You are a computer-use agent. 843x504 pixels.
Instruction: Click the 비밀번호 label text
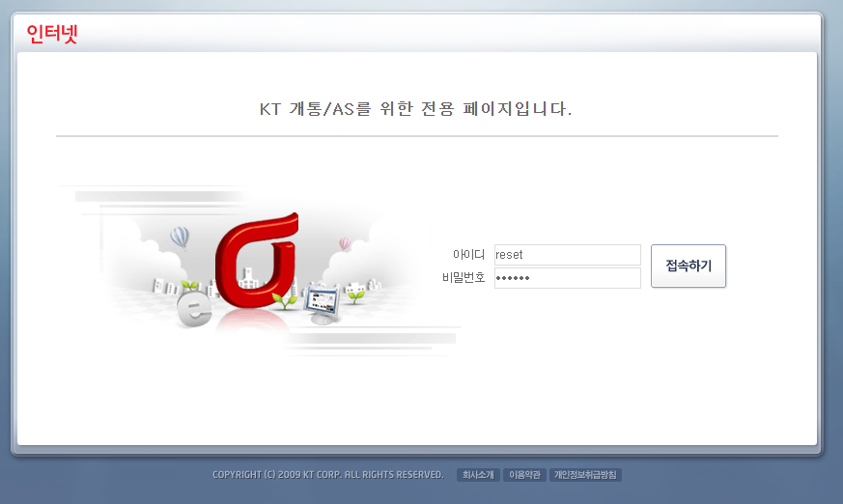pos(464,278)
